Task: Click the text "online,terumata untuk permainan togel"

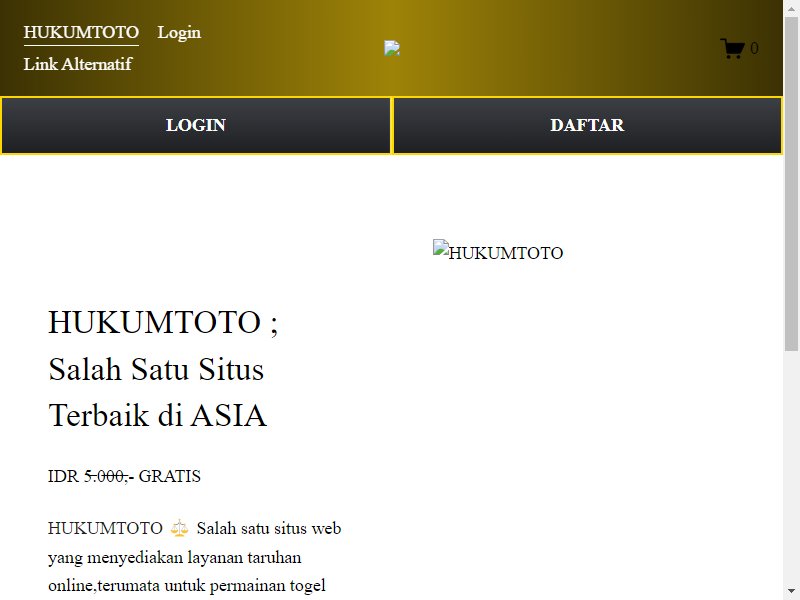Action: coord(187,585)
